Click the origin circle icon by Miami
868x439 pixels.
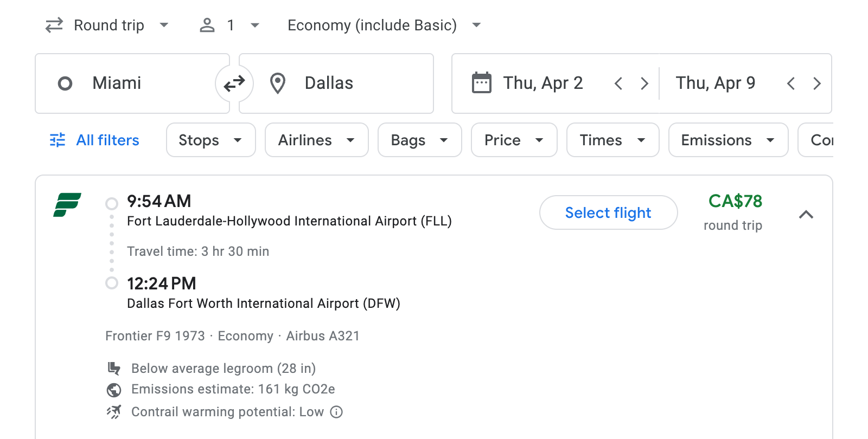tap(65, 83)
